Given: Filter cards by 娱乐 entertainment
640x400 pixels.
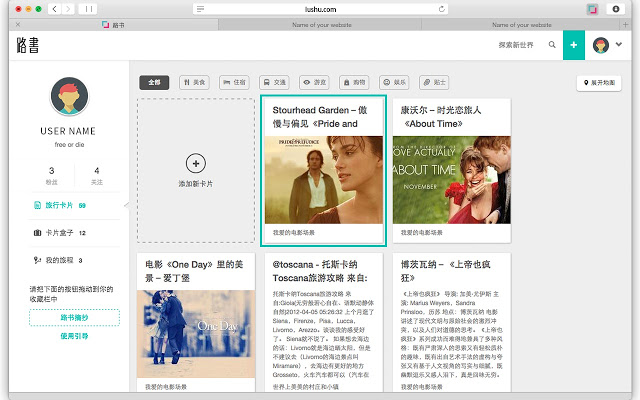Looking at the screenshot, I should pos(394,82).
